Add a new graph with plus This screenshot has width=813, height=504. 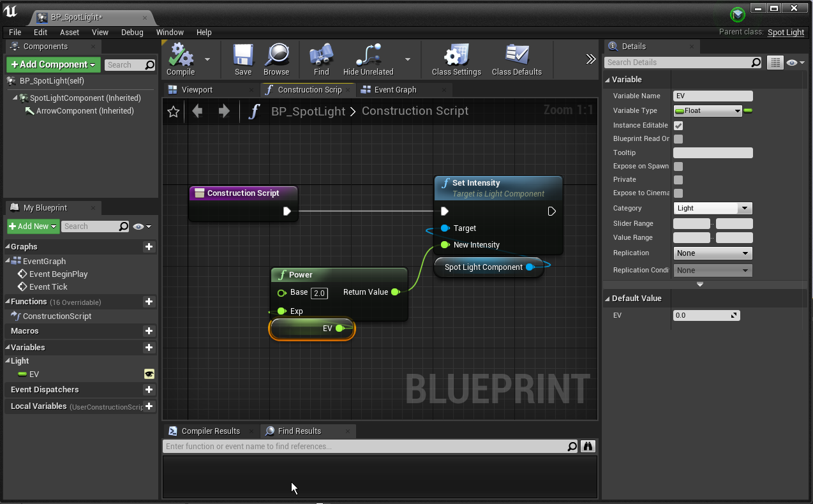coord(149,247)
